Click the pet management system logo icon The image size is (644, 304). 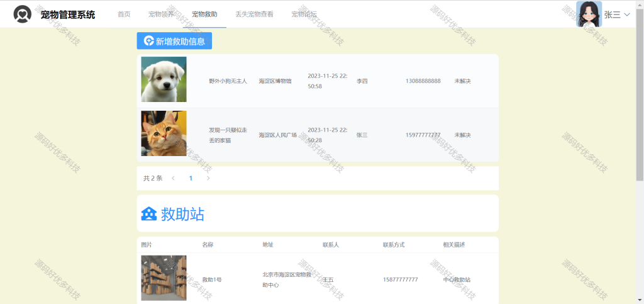tap(22, 14)
